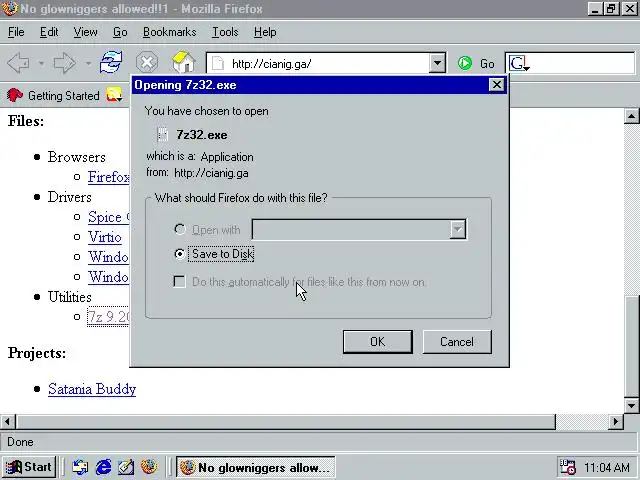
Task: Open the Bookmarks menu
Action: 169,32
